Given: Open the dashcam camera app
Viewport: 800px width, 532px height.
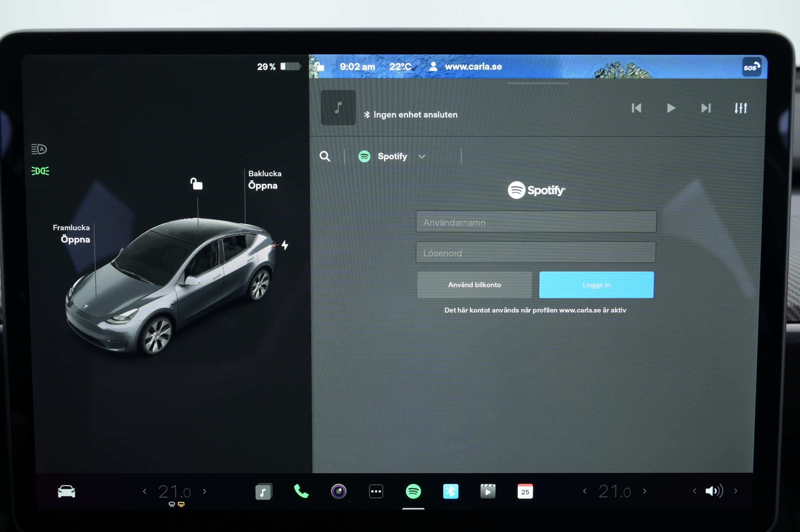Looking at the screenshot, I should [x=338, y=491].
